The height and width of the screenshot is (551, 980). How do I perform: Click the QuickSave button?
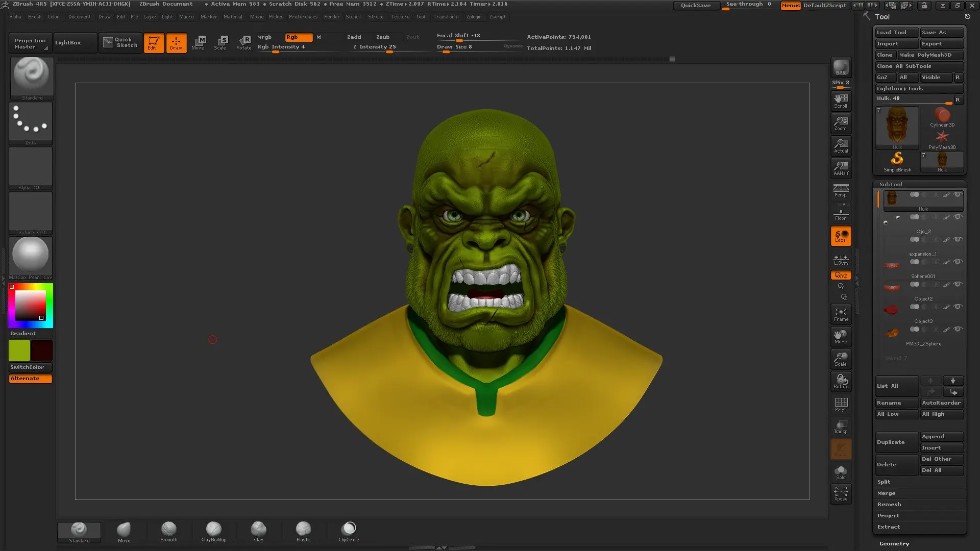pos(696,6)
